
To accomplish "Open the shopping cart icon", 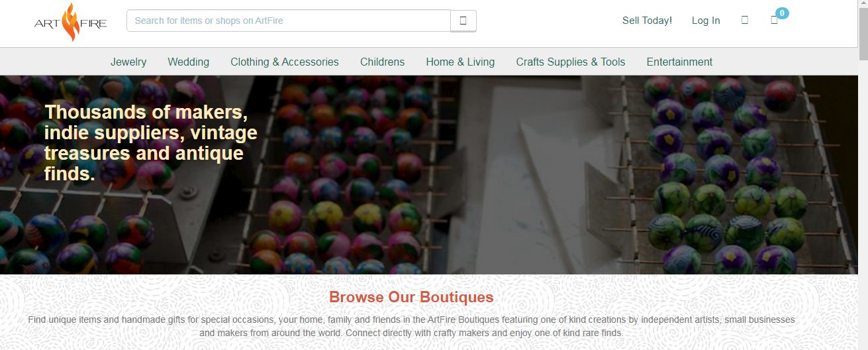I will click(774, 21).
